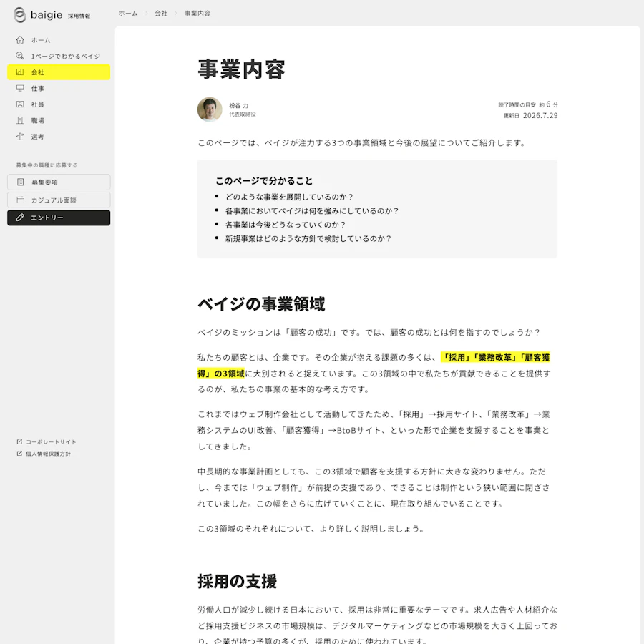Click bullet どのような事業を展開しているのか？

coord(289,197)
